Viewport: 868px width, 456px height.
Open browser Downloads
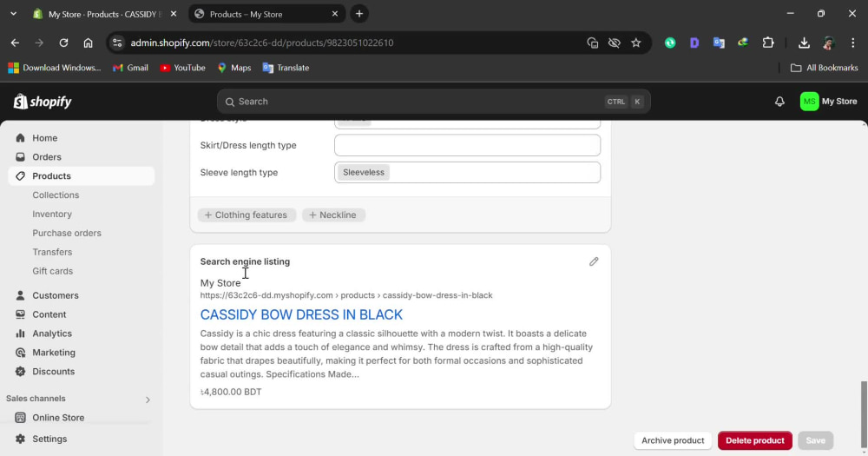[804, 43]
